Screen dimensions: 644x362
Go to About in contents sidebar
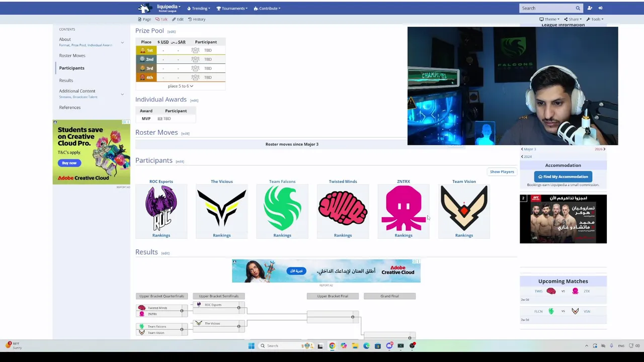[65, 39]
